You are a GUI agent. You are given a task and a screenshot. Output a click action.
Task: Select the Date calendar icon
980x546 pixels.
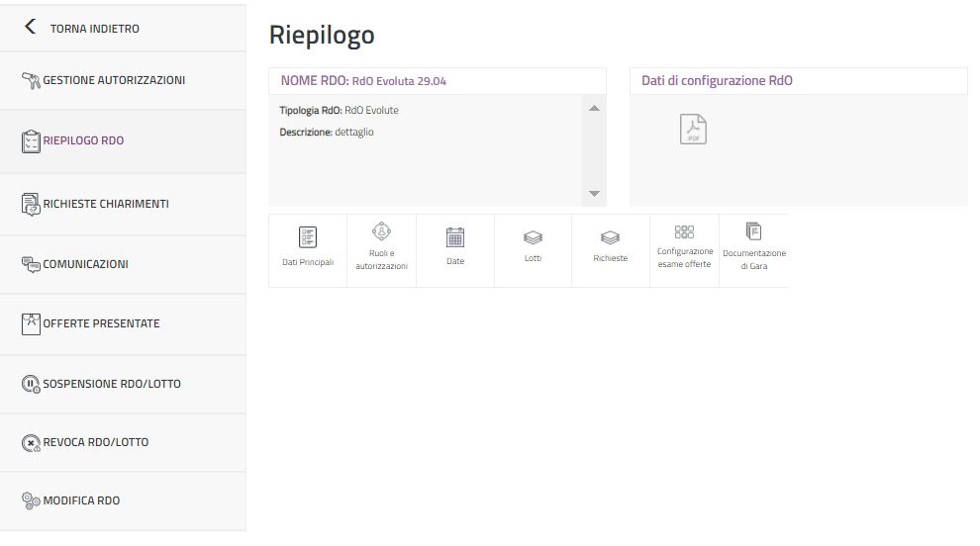pos(455,237)
